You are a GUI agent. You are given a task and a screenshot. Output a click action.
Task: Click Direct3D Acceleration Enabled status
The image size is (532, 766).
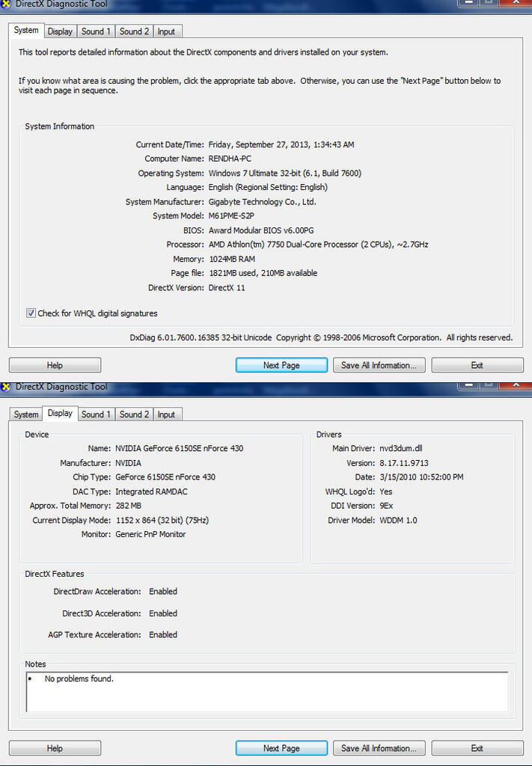[163, 613]
